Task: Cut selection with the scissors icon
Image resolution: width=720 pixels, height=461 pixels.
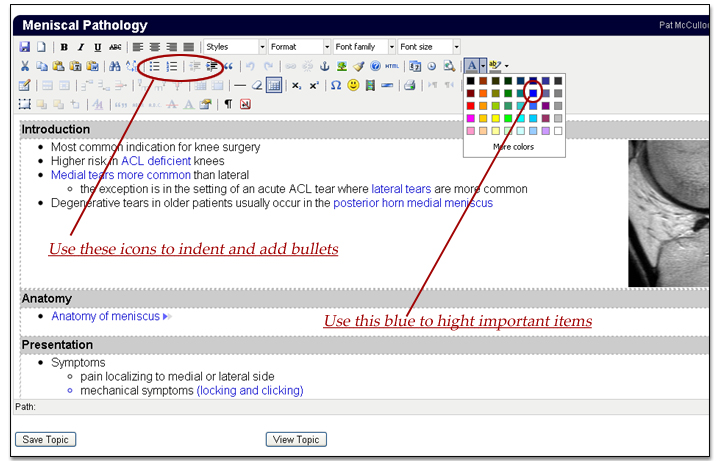Action: pyautogui.click(x=25, y=66)
